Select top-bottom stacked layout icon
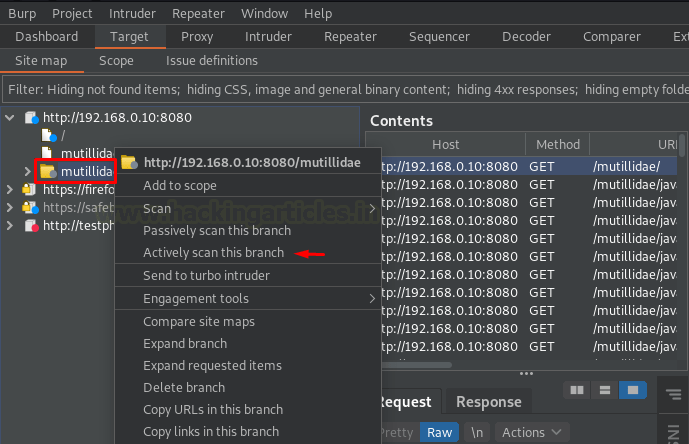This screenshot has height=444, width=689. [604, 390]
